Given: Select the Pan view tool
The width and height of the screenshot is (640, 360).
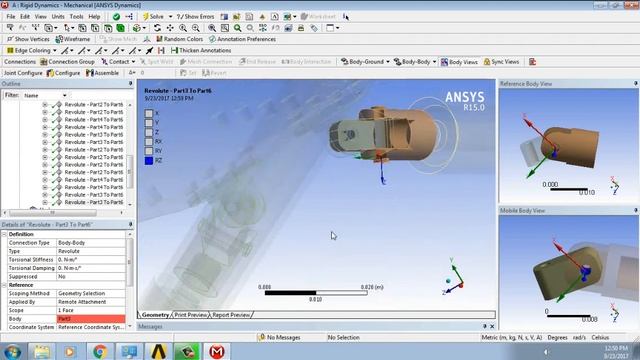Looking at the screenshot, I should click(170, 28).
